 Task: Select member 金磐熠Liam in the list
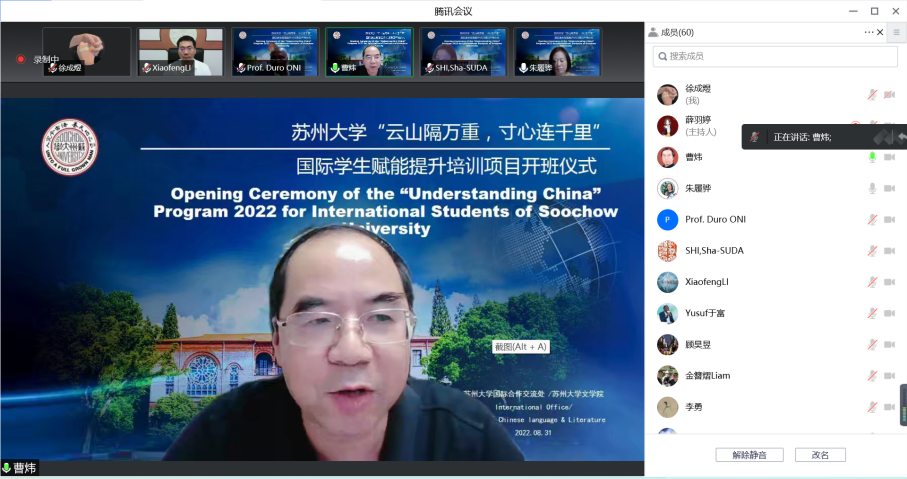(707, 376)
